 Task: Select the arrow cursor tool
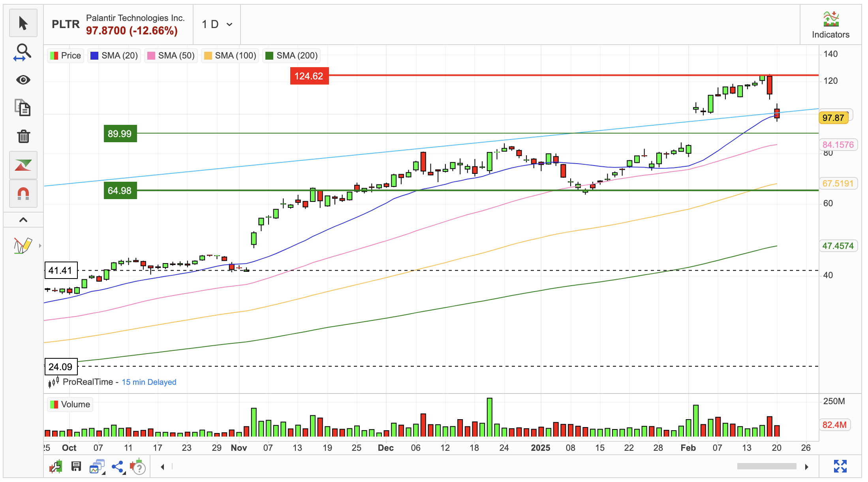tap(23, 23)
